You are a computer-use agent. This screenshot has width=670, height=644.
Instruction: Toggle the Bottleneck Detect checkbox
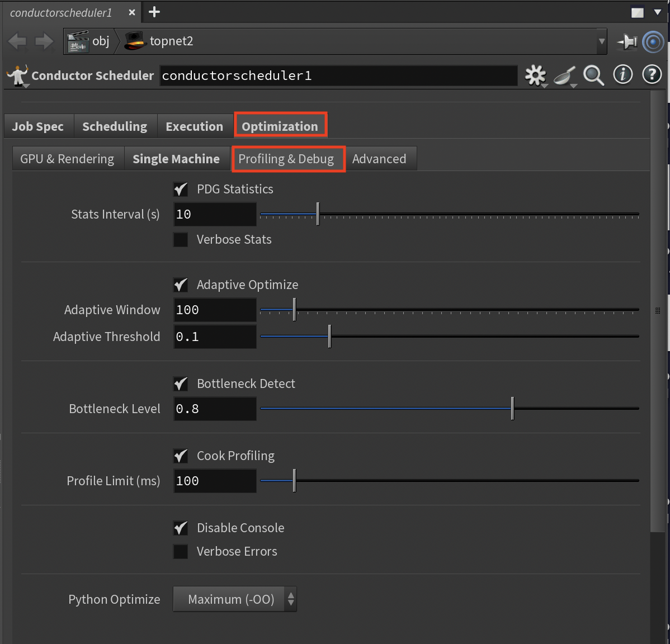point(181,384)
